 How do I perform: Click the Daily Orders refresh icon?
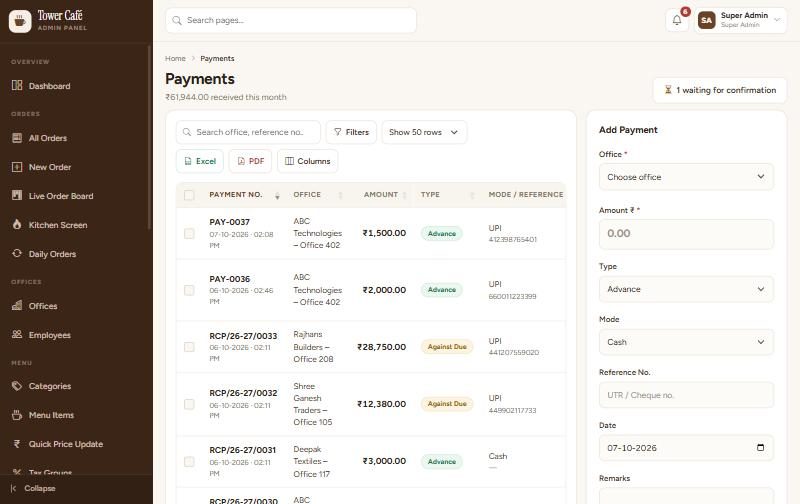17,254
